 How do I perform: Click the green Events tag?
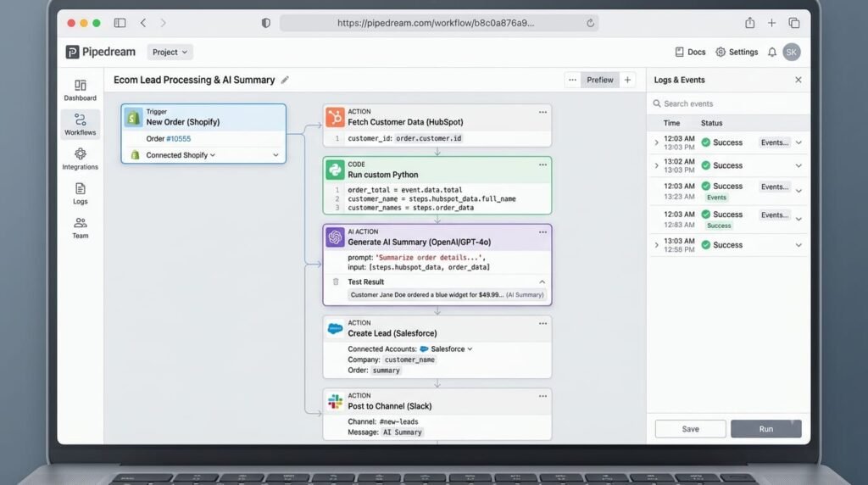(x=716, y=198)
